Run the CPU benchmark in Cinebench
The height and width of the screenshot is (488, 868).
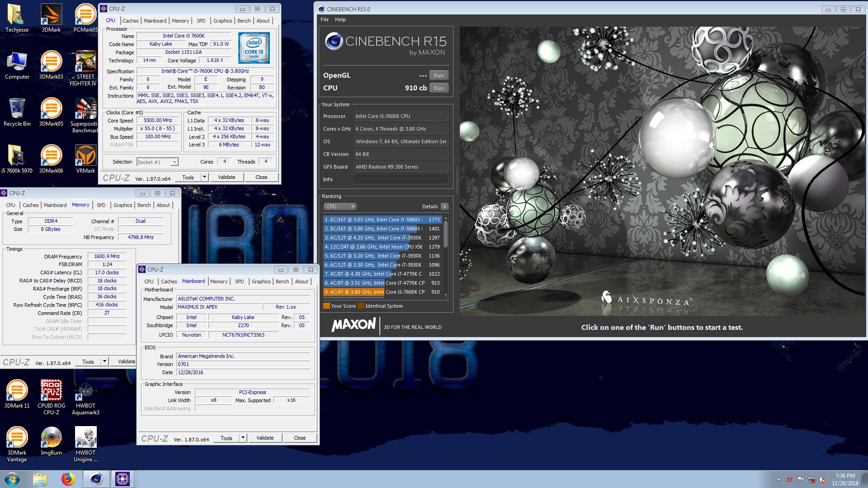(x=439, y=88)
